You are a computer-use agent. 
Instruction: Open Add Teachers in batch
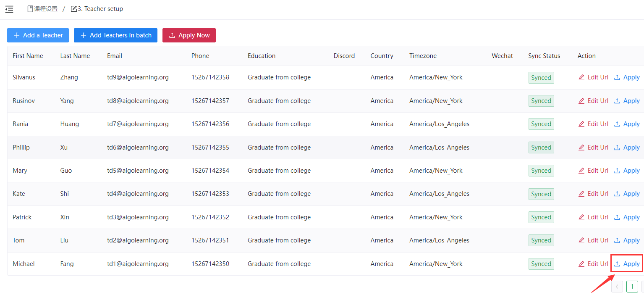(x=116, y=35)
